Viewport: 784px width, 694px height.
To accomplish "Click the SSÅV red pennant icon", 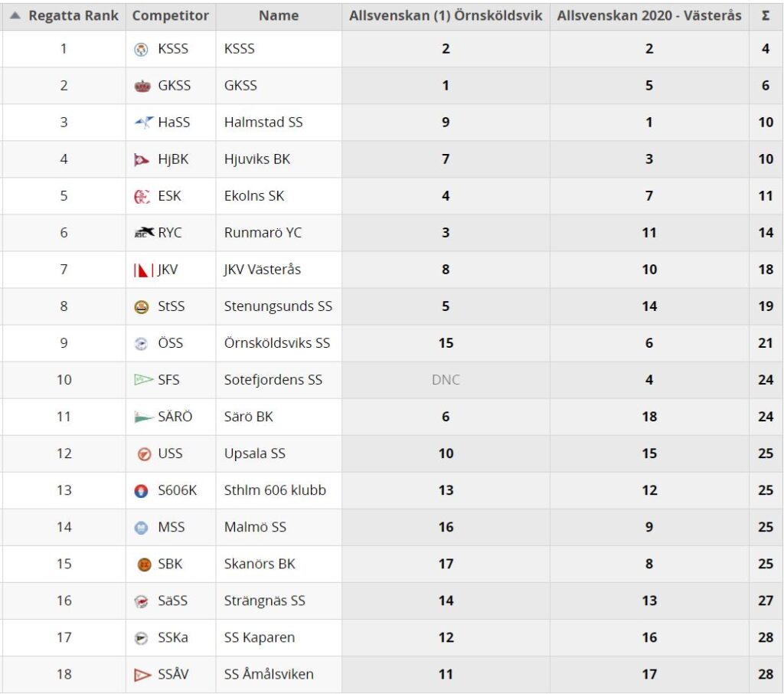I will point(142,675).
